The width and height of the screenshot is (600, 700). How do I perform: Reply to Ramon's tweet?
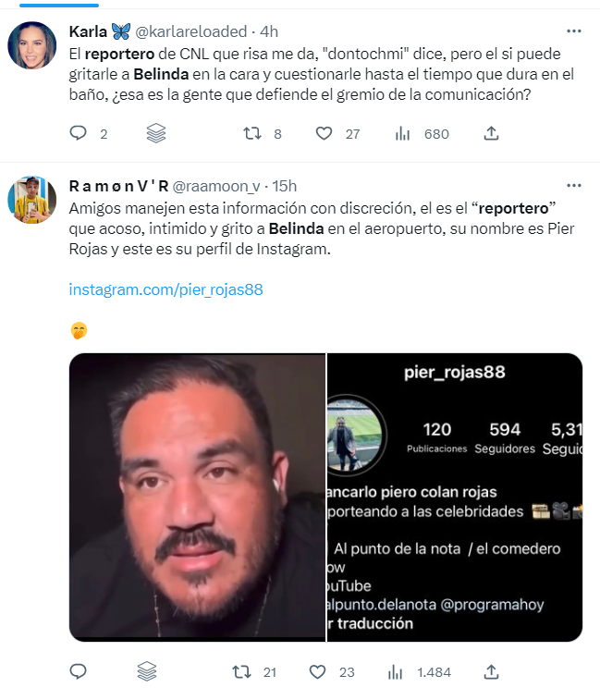[x=79, y=671]
